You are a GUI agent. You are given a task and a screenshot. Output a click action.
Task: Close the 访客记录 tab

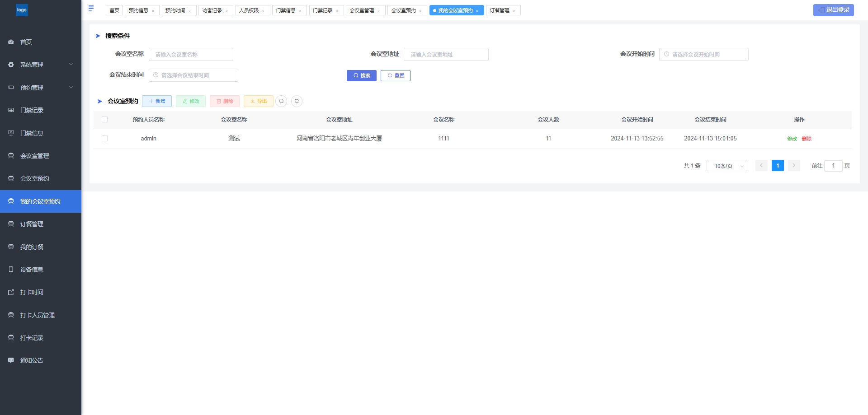coord(226,11)
